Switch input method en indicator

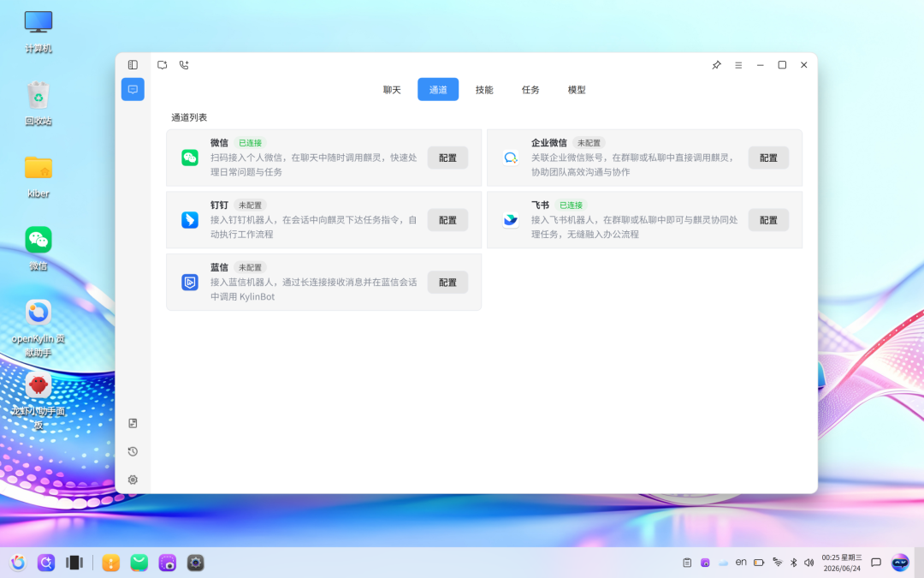[741, 562]
